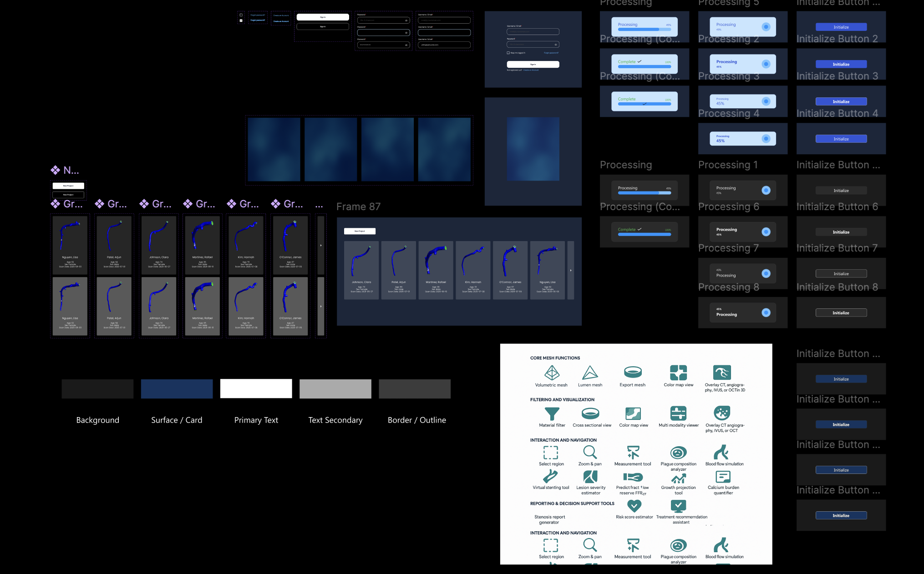Select the Processing 6 frame label
924x574 pixels.
[x=729, y=206]
